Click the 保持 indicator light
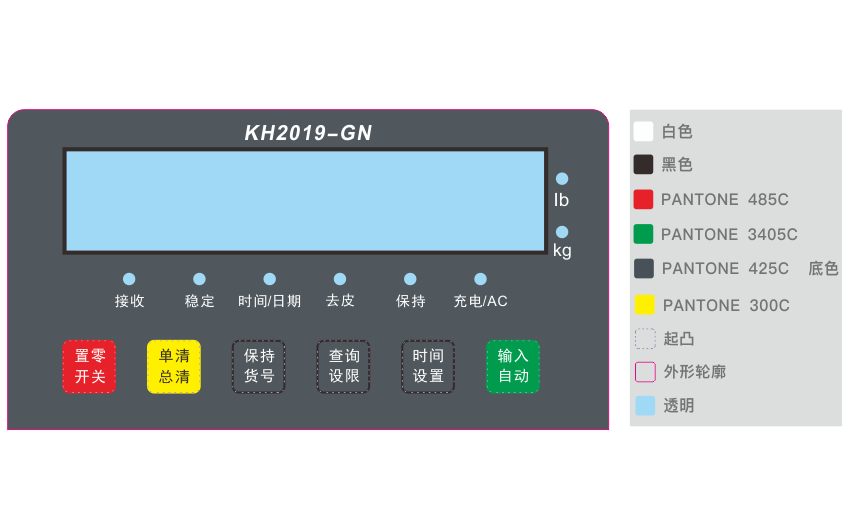Viewport: 847px width, 525px height. tap(410, 279)
